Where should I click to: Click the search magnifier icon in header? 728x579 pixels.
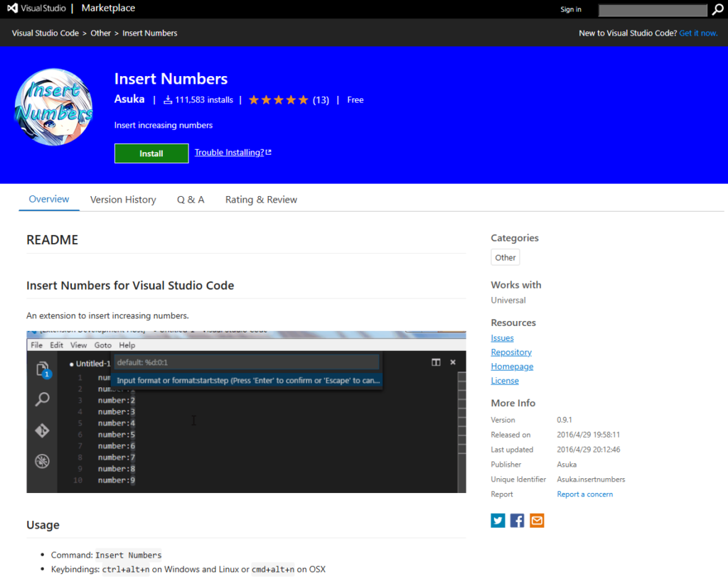[x=717, y=9]
